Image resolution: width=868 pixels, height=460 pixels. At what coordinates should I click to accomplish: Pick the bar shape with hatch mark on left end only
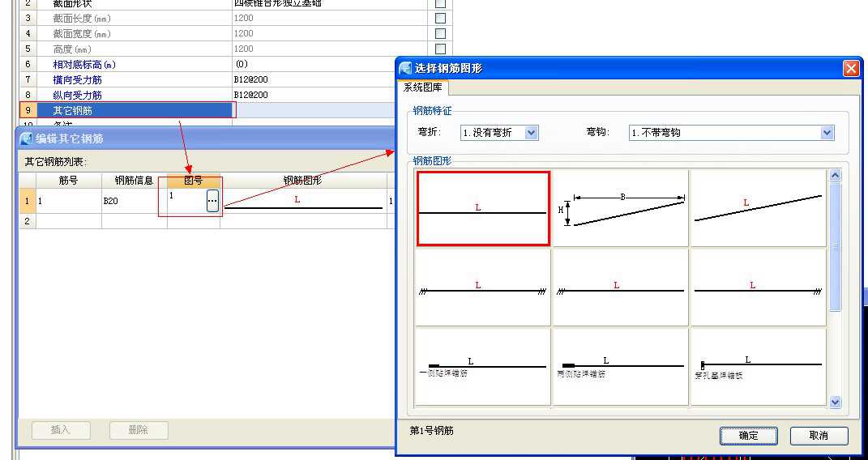(x=620, y=287)
